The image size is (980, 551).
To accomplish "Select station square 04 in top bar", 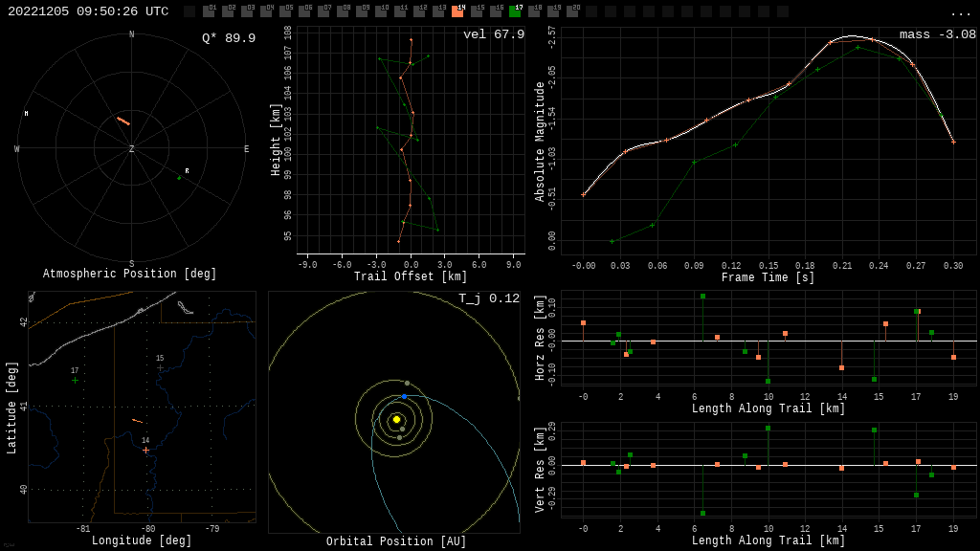I will [267, 11].
